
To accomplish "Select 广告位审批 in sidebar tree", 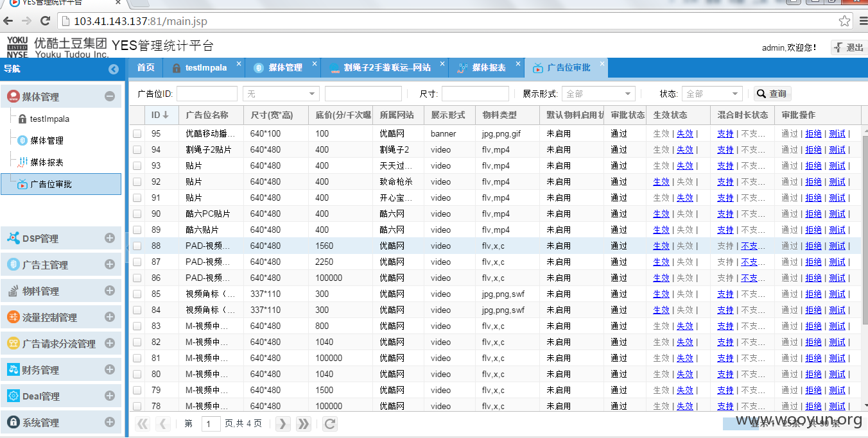I will point(61,184).
